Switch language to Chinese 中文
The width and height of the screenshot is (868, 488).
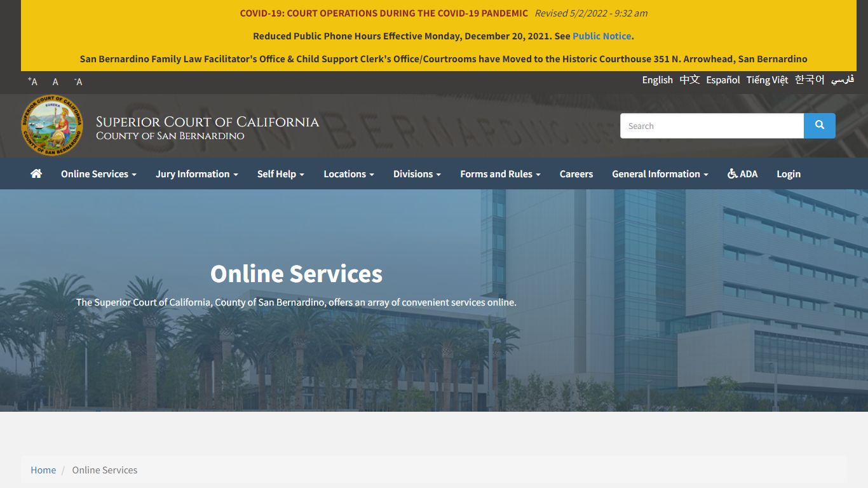click(x=689, y=79)
